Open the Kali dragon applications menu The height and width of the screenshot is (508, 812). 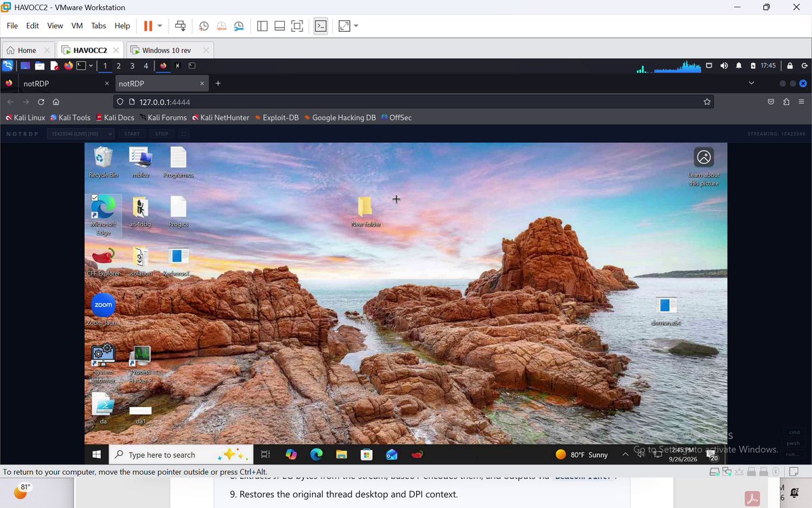[x=7, y=66]
